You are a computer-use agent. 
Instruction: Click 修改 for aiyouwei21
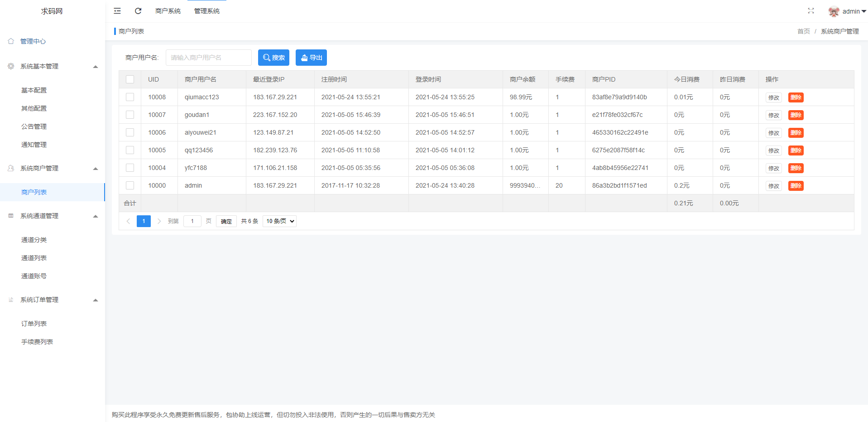point(774,133)
